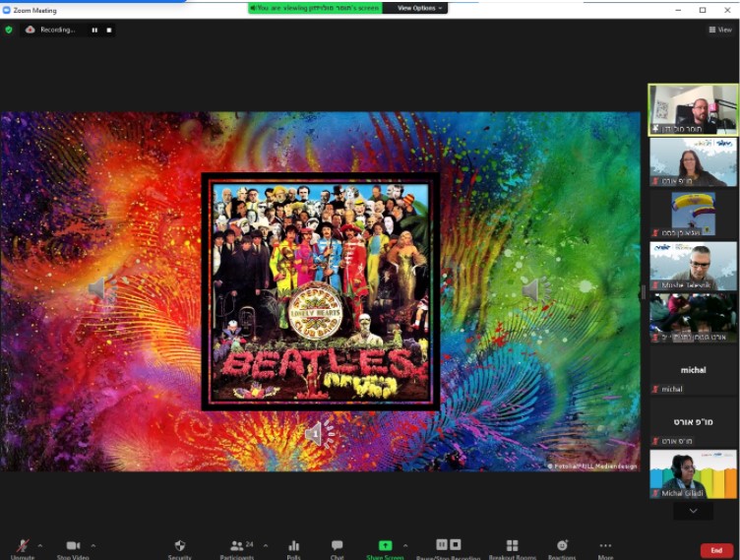
Task: Stop recording from top-left indicator
Action: pyautogui.click(x=109, y=31)
